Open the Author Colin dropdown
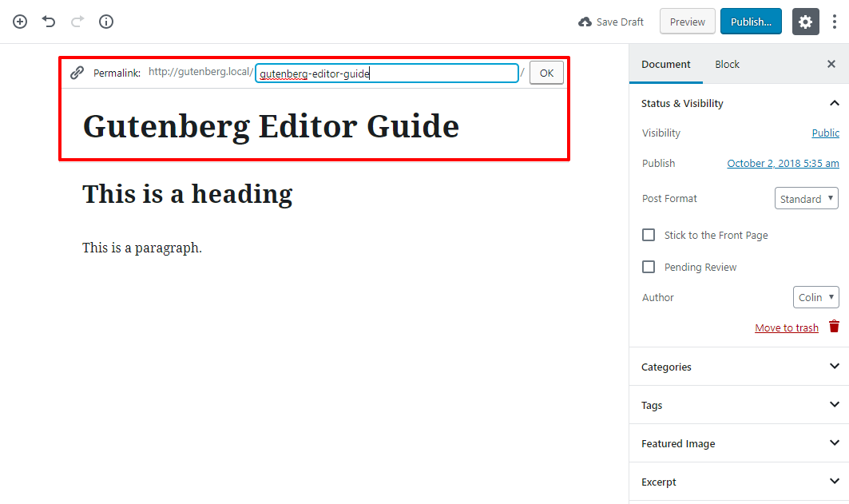 816,297
